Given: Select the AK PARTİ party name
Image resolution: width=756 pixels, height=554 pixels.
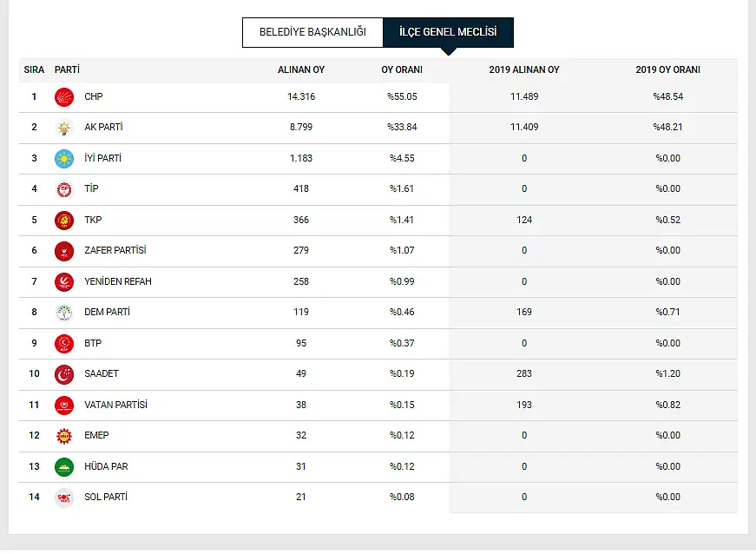Looking at the screenshot, I should tap(103, 127).
